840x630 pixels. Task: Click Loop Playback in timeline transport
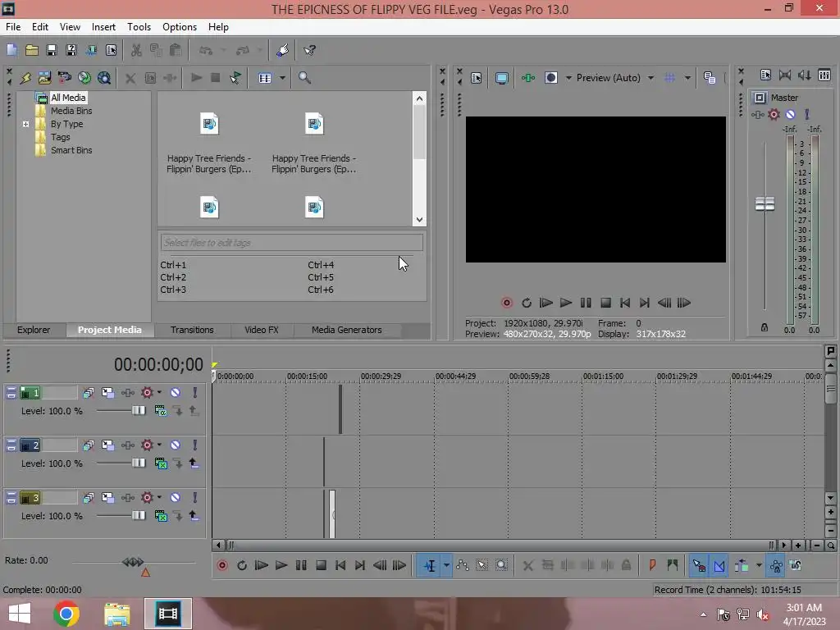242,565
